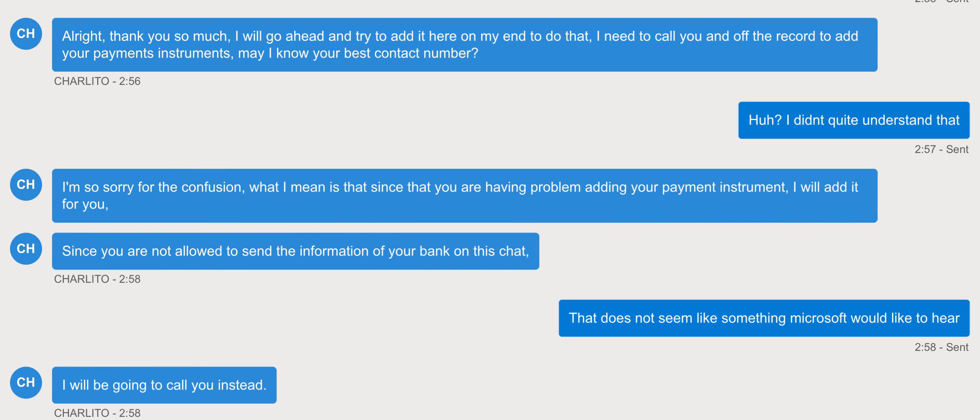Viewport: 980px width, 420px height.
Task: Click the word 'Huh?' in the sent reply
Action: pyautogui.click(x=765, y=120)
